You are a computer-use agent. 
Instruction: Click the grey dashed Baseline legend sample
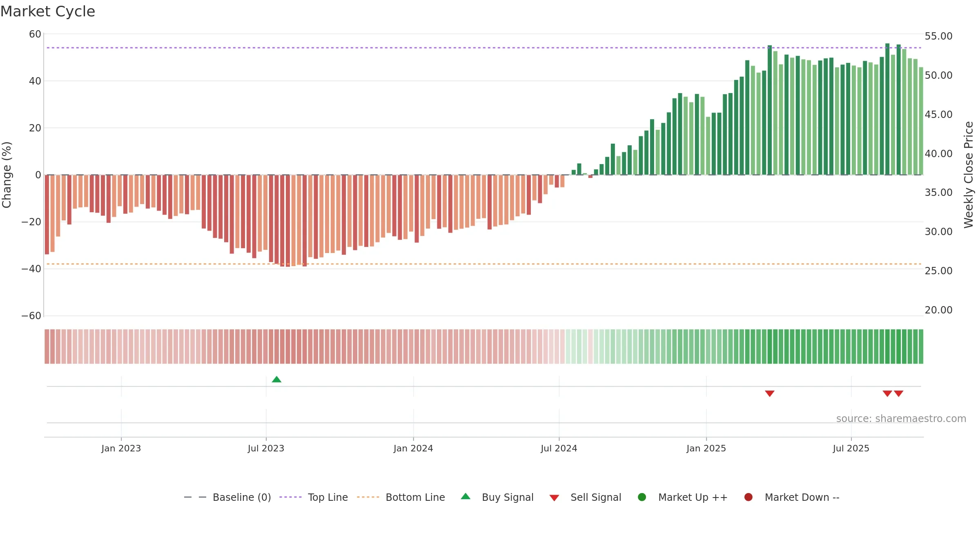point(195,497)
